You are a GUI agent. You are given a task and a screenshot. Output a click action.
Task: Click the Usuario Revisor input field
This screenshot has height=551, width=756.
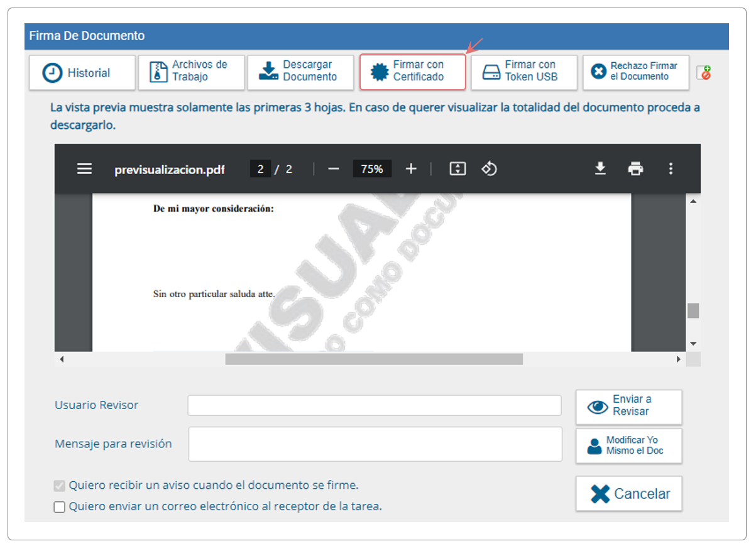pyautogui.click(x=375, y=405)
